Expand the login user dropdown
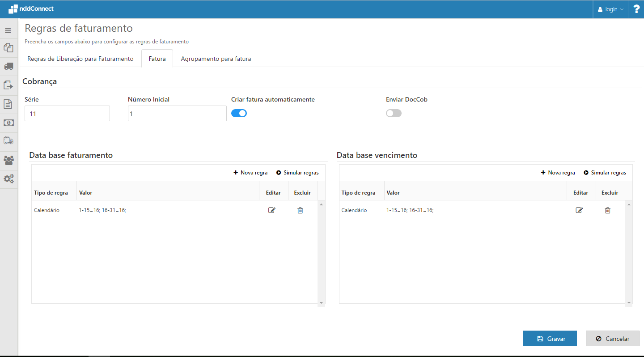The width and height of the screenshot is (644, 357). tap(610, 9)
